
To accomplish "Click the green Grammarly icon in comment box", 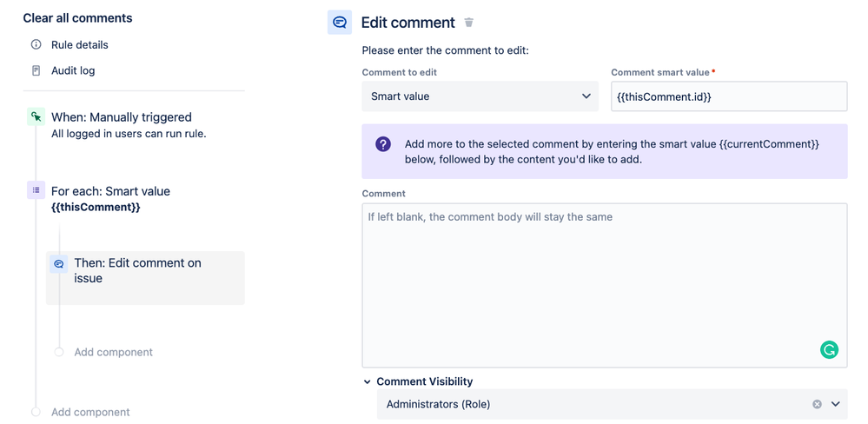I will pos(829,350).
